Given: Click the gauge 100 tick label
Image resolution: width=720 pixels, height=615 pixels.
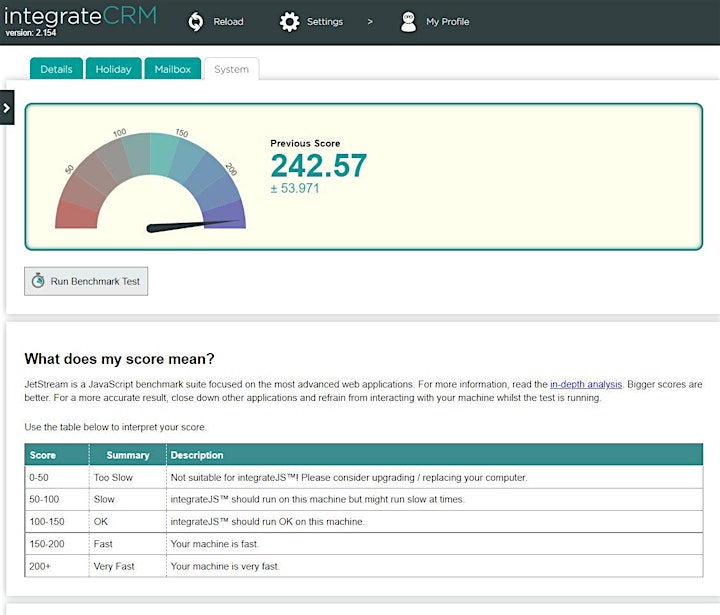Looking at the screenshot, I should (x=119, y=133).
